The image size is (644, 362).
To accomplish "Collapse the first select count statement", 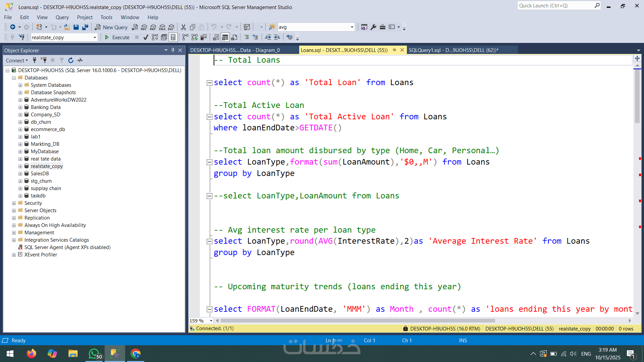I will pyautogui.click(x=209, y=83).
